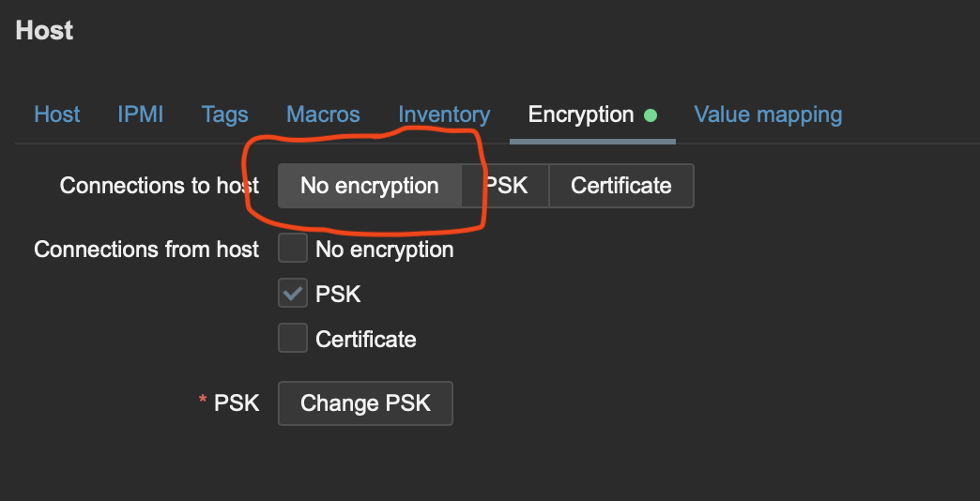This screenshot has height=501, width=980.
Task: Select 'No encryption' segment for Connections to host
Action: (x=369, y=186)
